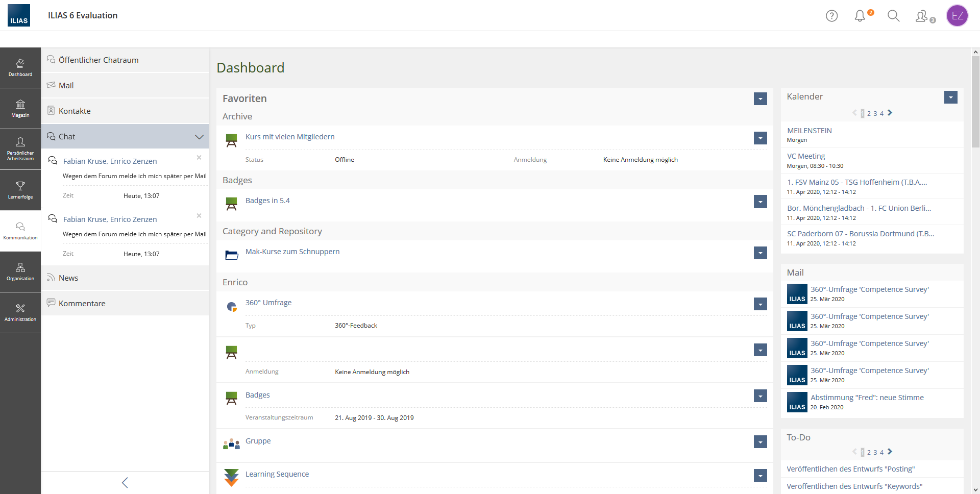
Task: Open the Magazin sidebar section
Action: pyautogui.click(x=20, y=108)
